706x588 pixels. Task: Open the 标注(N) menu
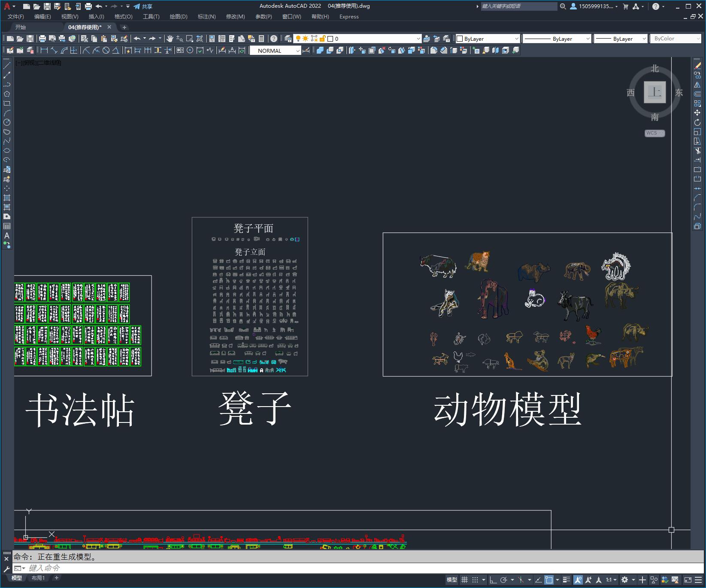tap(206, 16)
